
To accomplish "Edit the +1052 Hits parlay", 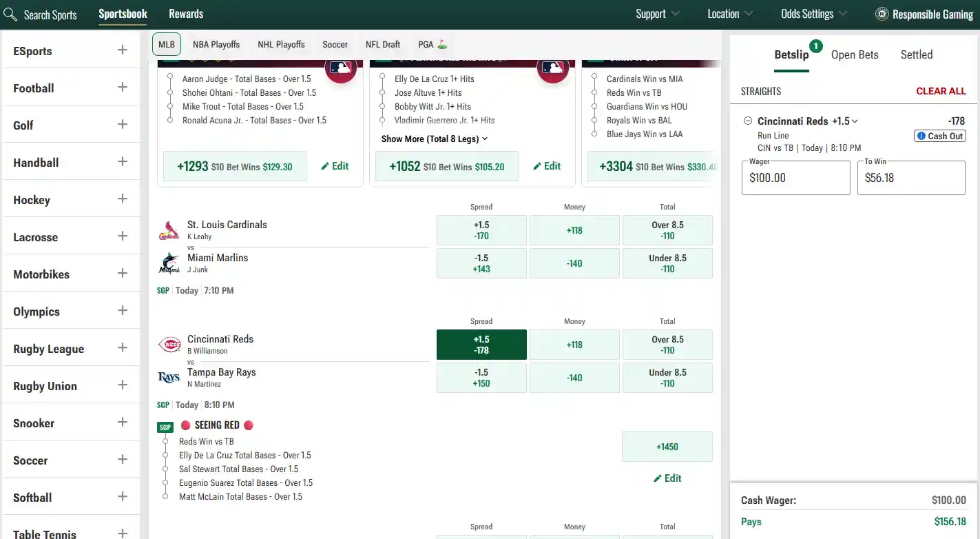I will [547, 166].
